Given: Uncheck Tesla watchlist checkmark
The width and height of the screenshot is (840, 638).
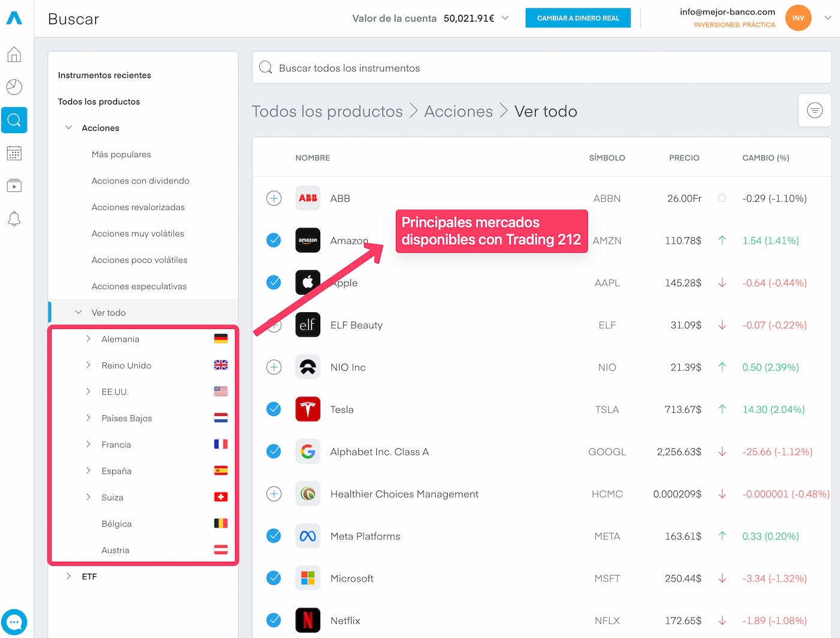Looking at the screenshot, I should coord(274,409).
